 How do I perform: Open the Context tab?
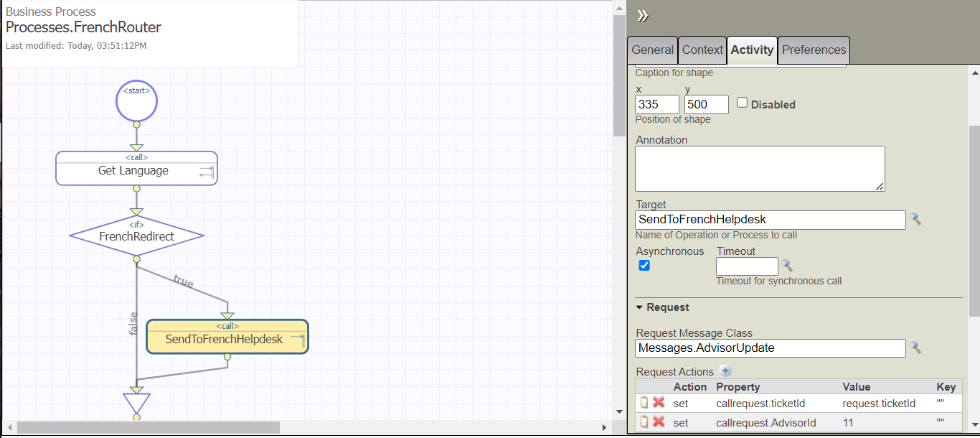[702, 50]
